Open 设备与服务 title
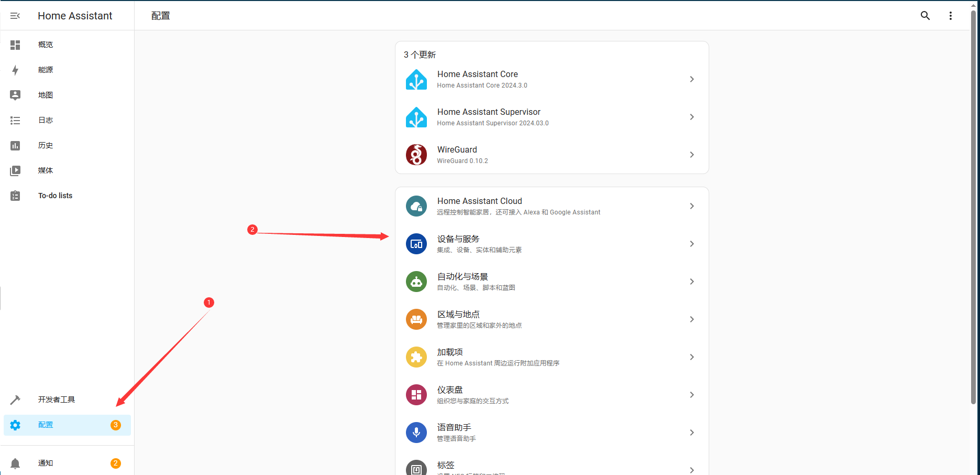The width and height of the screenshot is (980, 475). click(458, 239)
